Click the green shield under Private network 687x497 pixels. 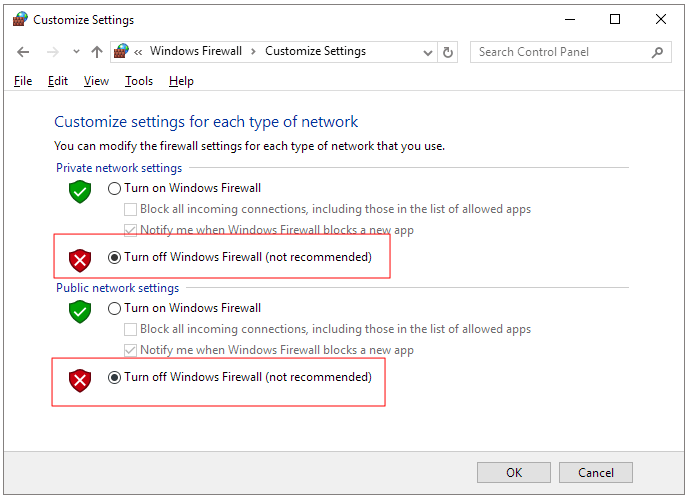tap(80, 191)
